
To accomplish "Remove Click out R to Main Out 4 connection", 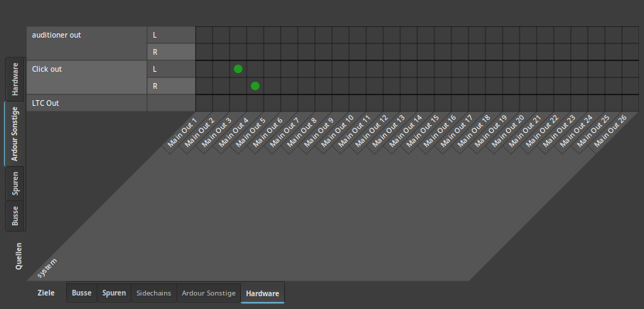I will [x=255, y=86].
